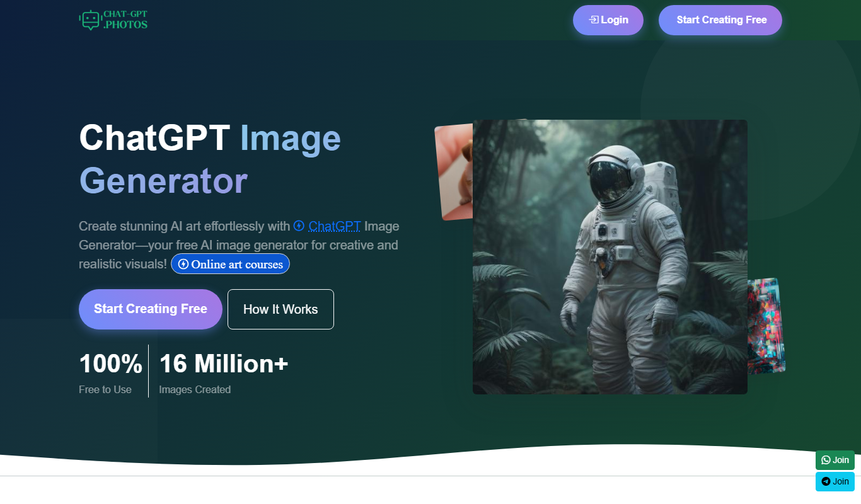861x504 pixels.
Task: Click the large Start Creating Free button
Action: 151,309
